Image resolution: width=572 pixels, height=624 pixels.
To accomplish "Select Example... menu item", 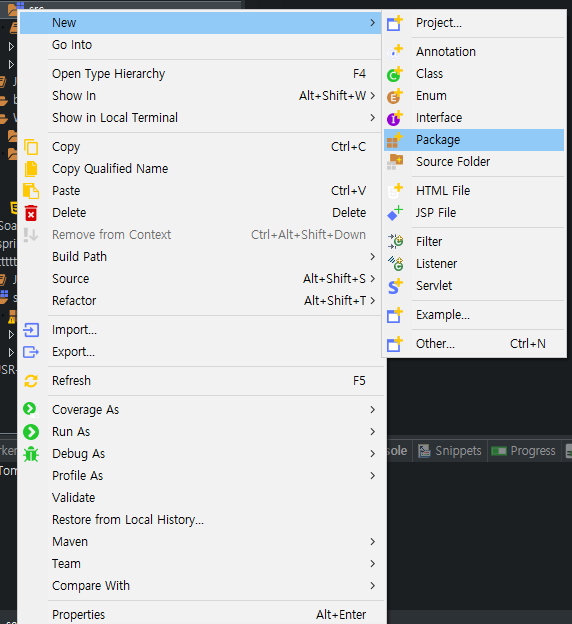I will tap(474, 315).
